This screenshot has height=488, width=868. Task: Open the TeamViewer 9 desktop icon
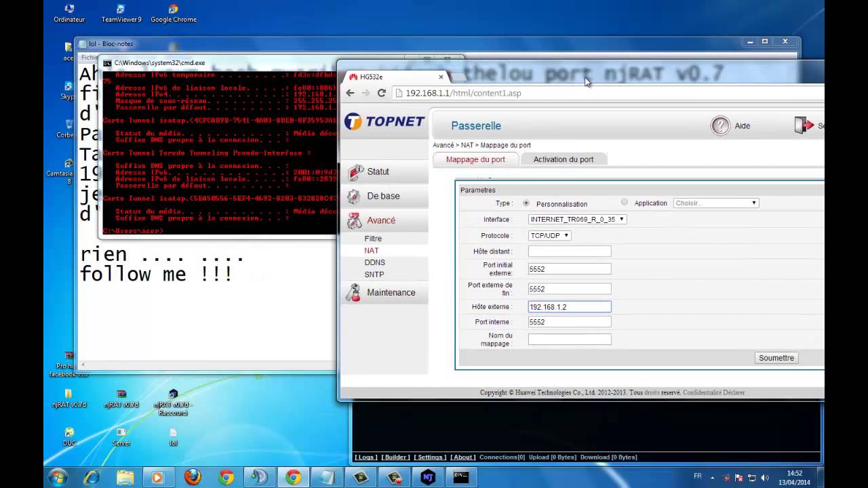tap(121, 14)
